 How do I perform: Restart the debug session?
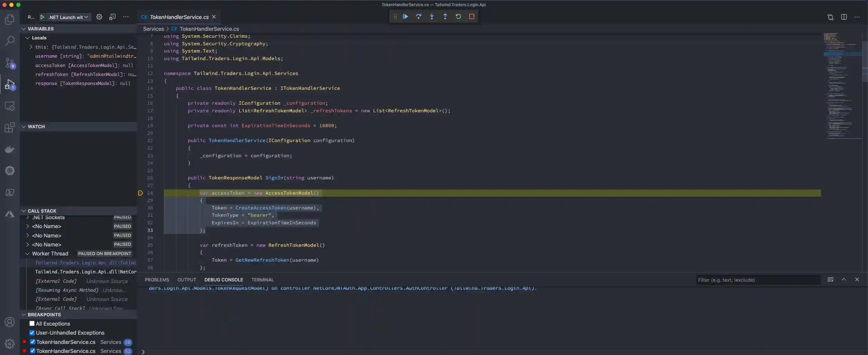pyautogui.click(x=458, y=16)
